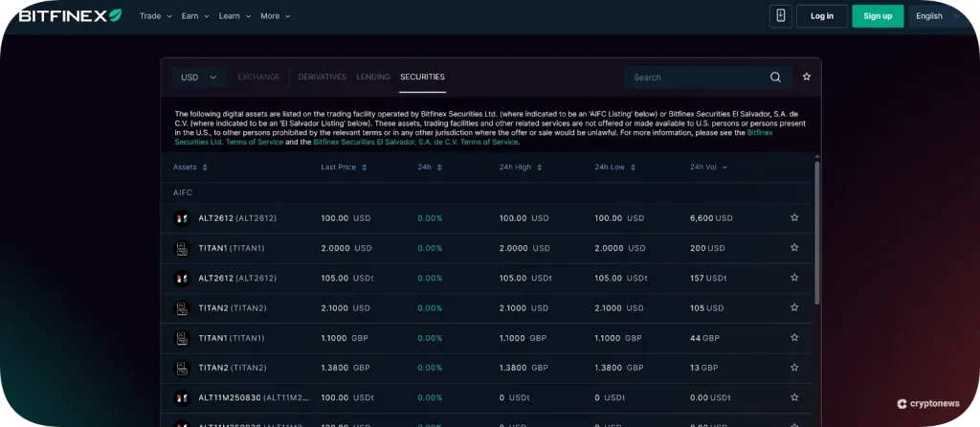Open Bitfinex Securities El Salvador Terms link

click(x=415, y=142)
